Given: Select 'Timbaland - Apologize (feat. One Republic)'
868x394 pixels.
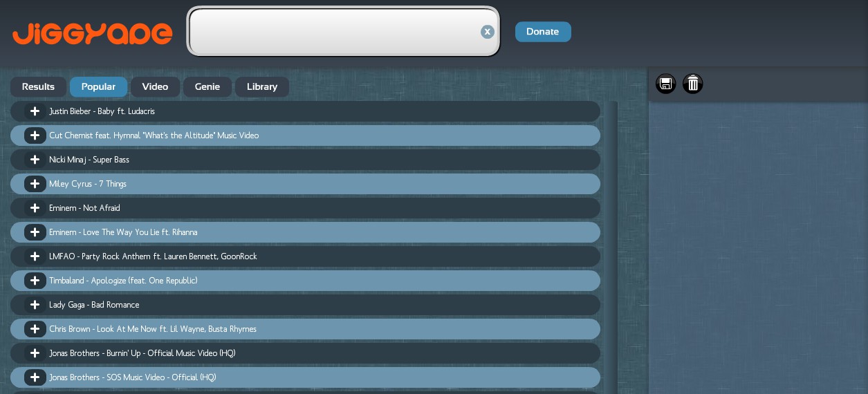Looking at the screenshot, I should (x=123, y=281).
